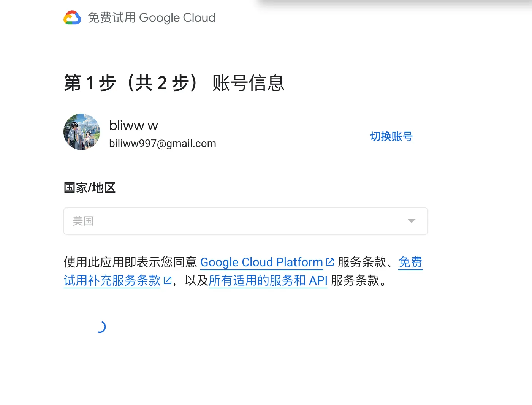Click the Google Cloud logo icon
The image size is (532, 405).
(x=72, y=18)
